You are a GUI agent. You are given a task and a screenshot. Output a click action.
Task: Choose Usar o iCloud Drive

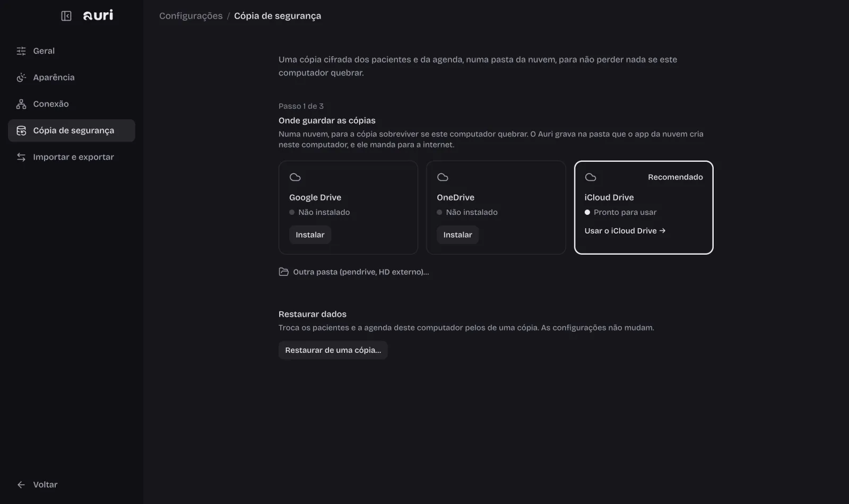[625, 231]
